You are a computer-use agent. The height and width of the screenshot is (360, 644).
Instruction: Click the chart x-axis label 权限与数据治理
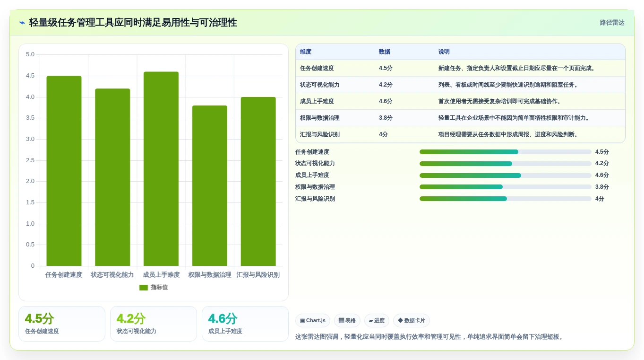tap(210, 275)
